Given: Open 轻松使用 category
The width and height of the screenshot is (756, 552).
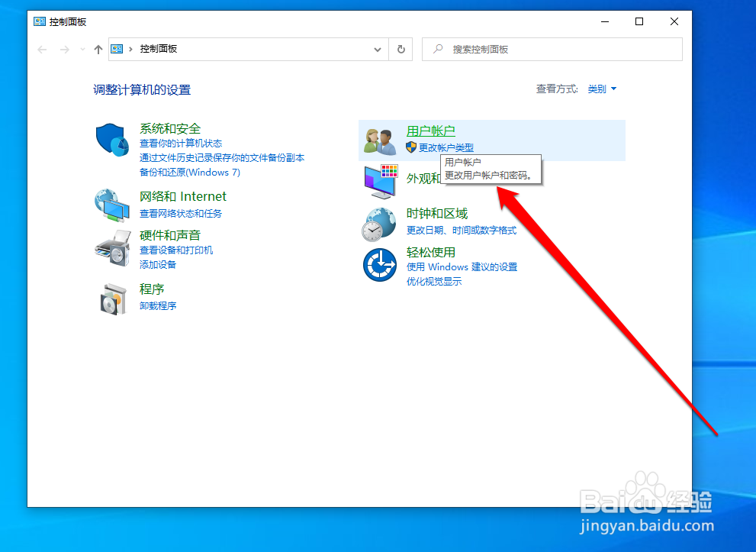Looking at the screenshot, I should point(430,253).
